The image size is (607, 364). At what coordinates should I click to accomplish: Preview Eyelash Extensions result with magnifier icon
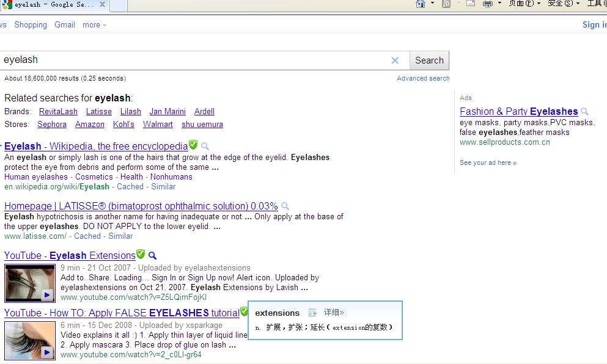[x=153, y=255]
